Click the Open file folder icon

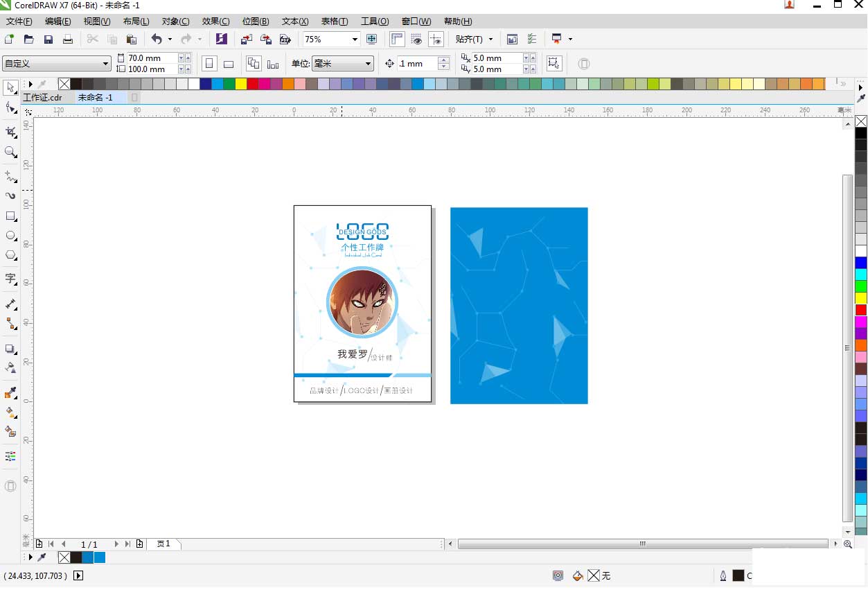click(x=28, y=40)
